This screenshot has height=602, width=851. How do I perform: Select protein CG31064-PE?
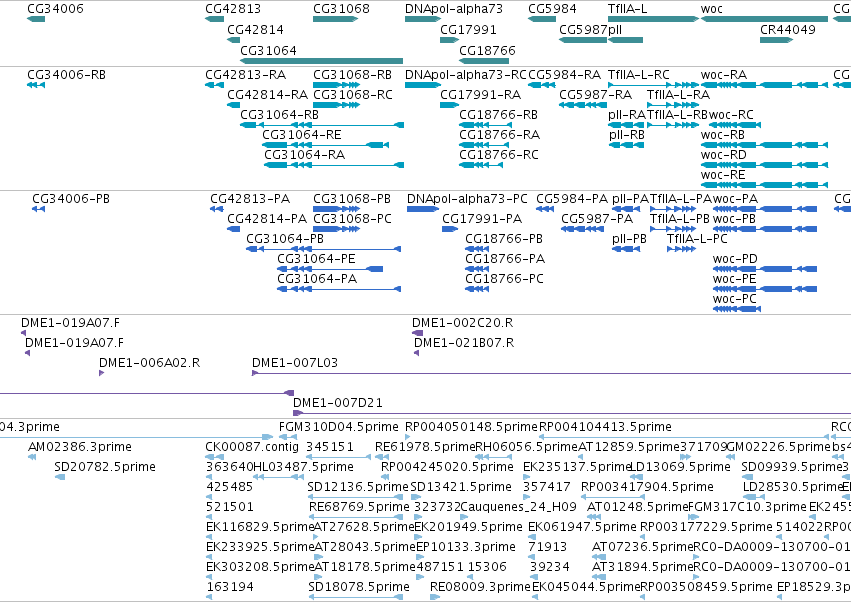click(330, 269)
